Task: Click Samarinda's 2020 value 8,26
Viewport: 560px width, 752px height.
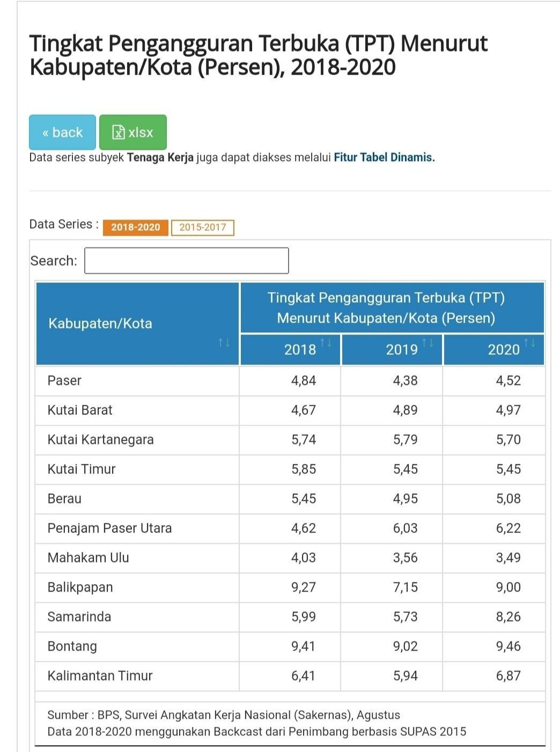Action: pyautogui.click(x=508, y=617)
